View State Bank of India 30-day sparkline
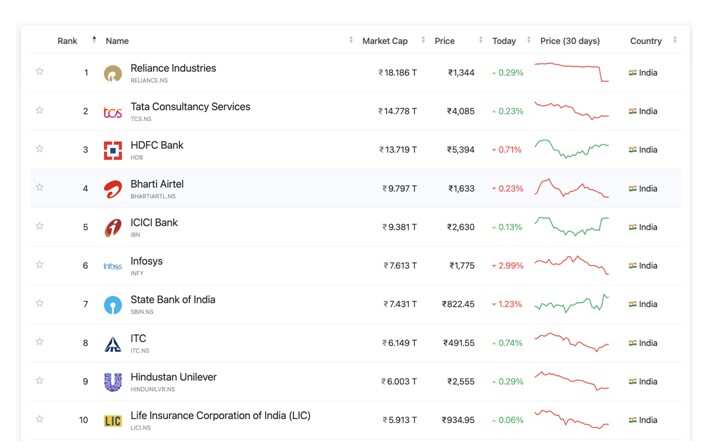 click(x=571, y=303)
